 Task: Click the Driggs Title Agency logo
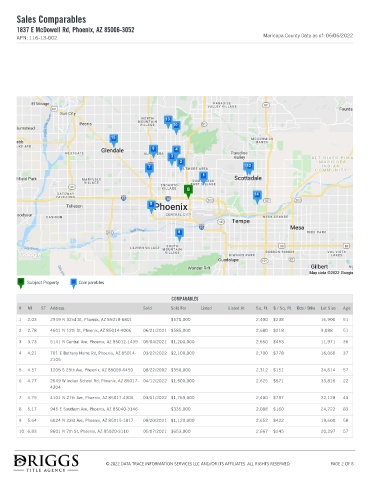click(x=46, y=463)
